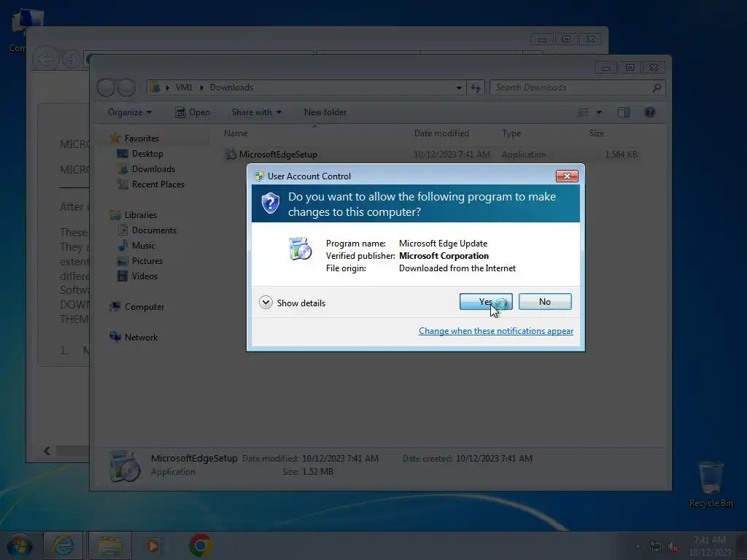Open the address bar history dropdown

pyautogui.click(x=459, y=87)
